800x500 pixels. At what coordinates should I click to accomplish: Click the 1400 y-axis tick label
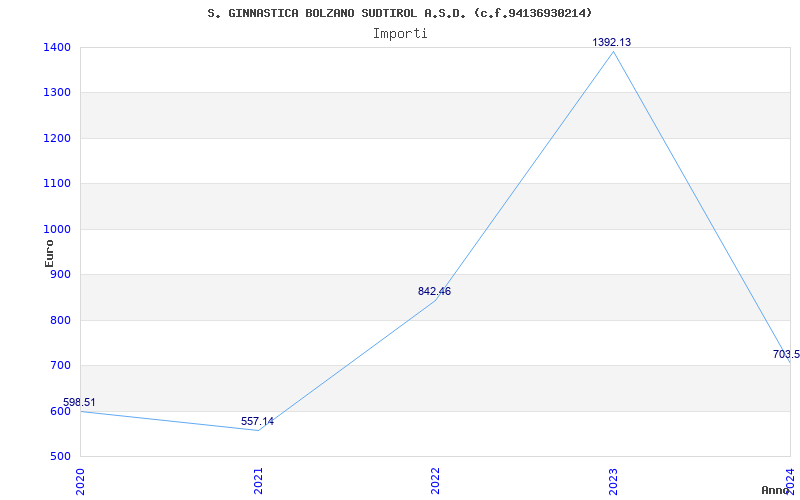click(x=57, y=47)
